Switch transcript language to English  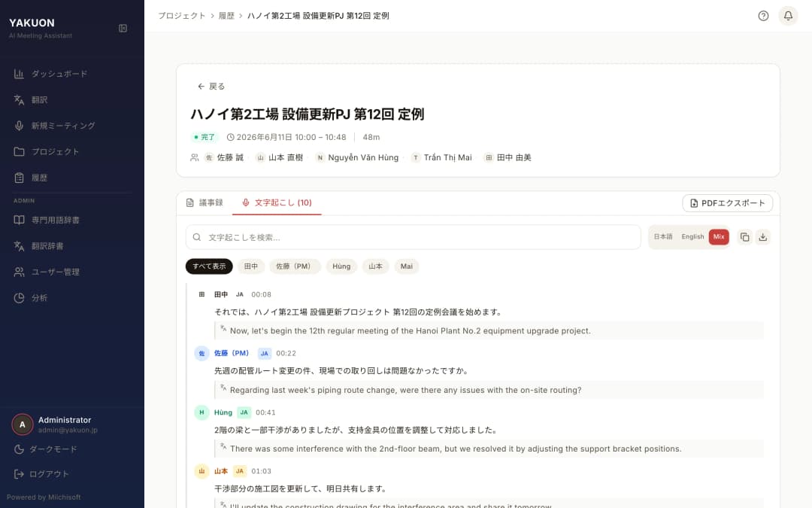point(692,236)
